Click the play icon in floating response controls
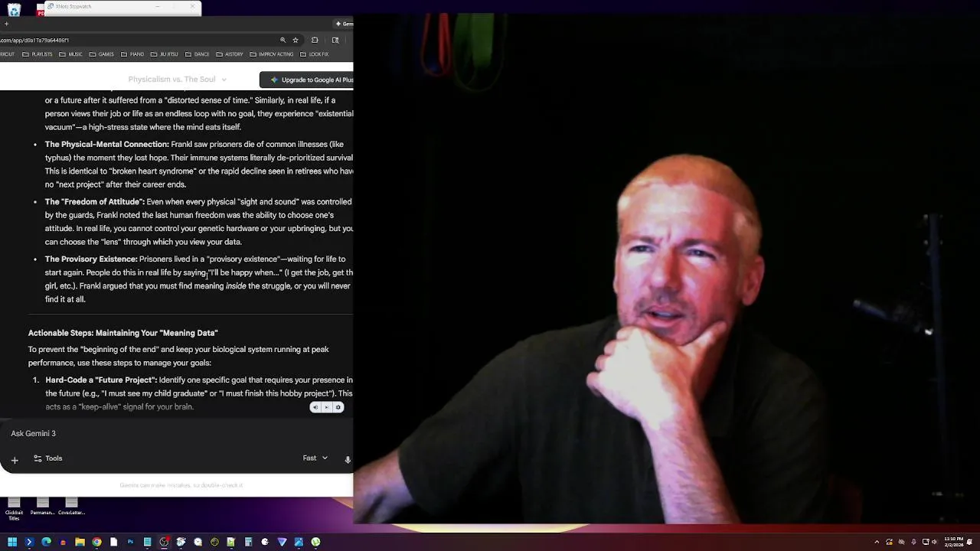 click(x=326, y=407)
